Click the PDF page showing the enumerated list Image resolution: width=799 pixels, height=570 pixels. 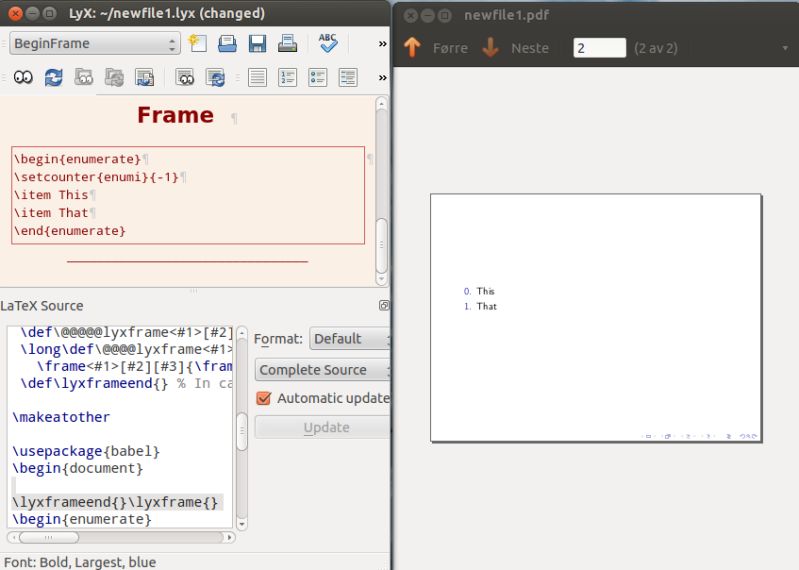click(x=596, y=318)
